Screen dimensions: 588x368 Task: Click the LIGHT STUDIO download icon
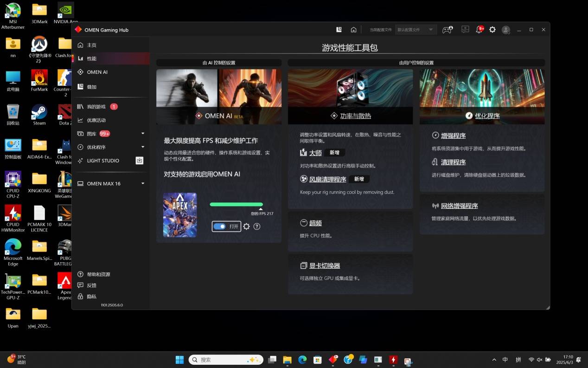click(x=139, y=161)
